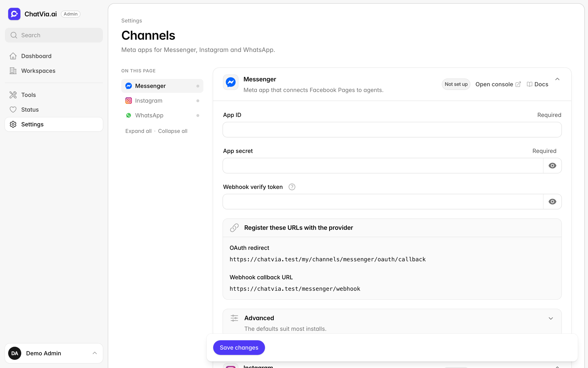Open console for Messenger
Viewport: 588px width, 368px height.
pos(498,84)
